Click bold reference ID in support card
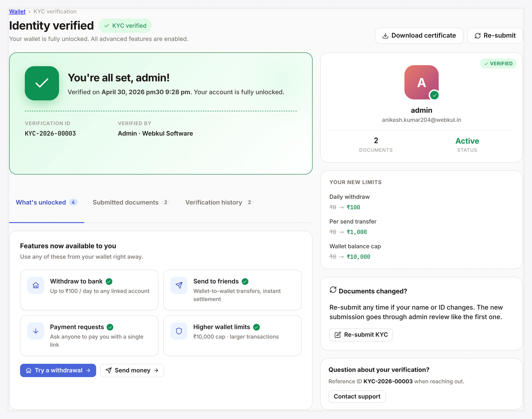The width and height of the screenshot is (532, 419). [x=388, y=381]
